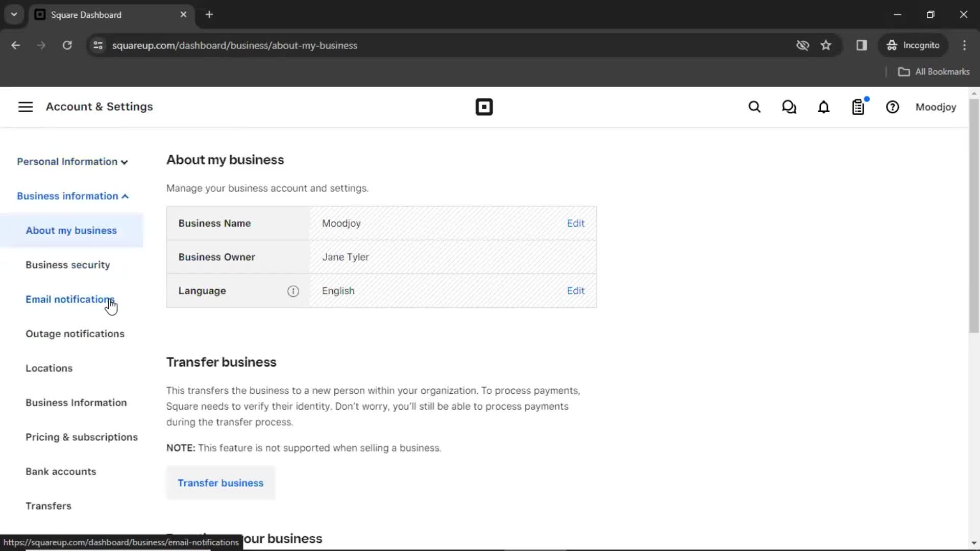Click the Incognito browser indicator icon
Viewport: 980px width, 551px height.
(x=892, y=45)
